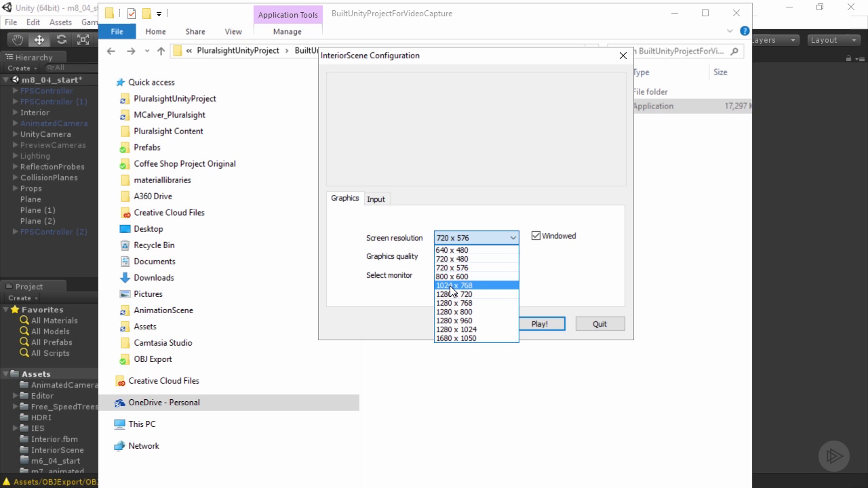Go back in File Explorer

(x=111, y=51)
